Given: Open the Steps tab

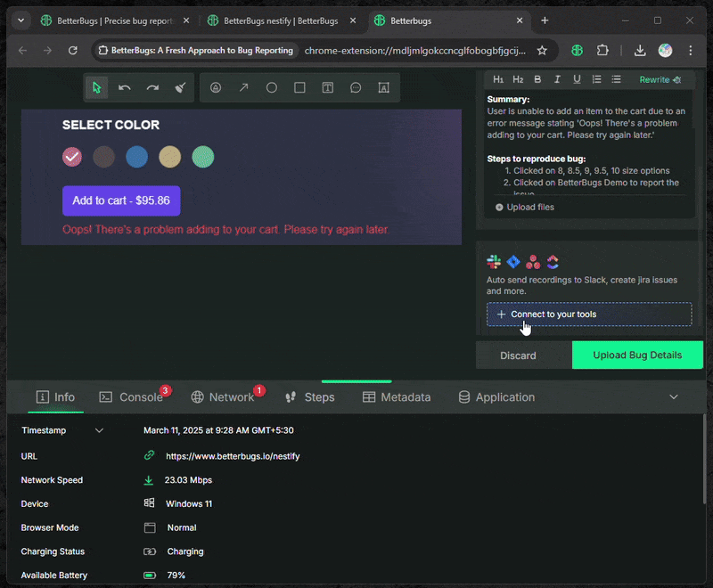Looking at the screenshot, I should pos(310,397).
